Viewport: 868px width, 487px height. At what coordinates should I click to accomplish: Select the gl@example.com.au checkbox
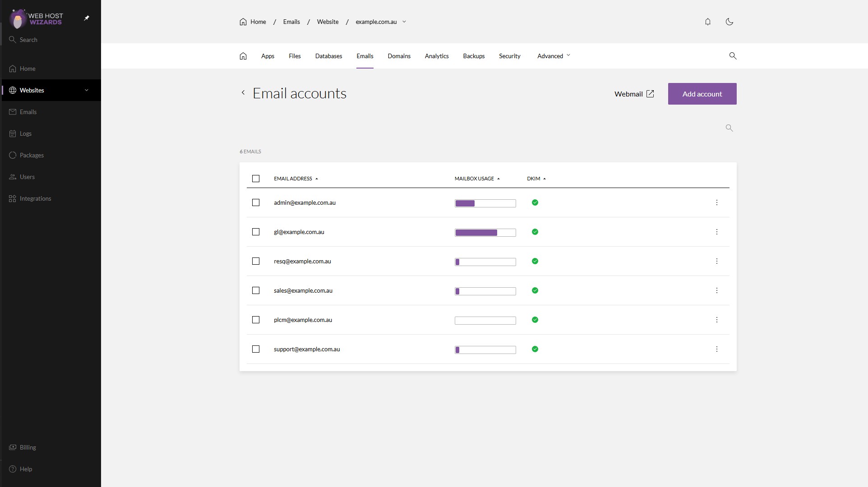pyautogui.click(x=256, y=232)
